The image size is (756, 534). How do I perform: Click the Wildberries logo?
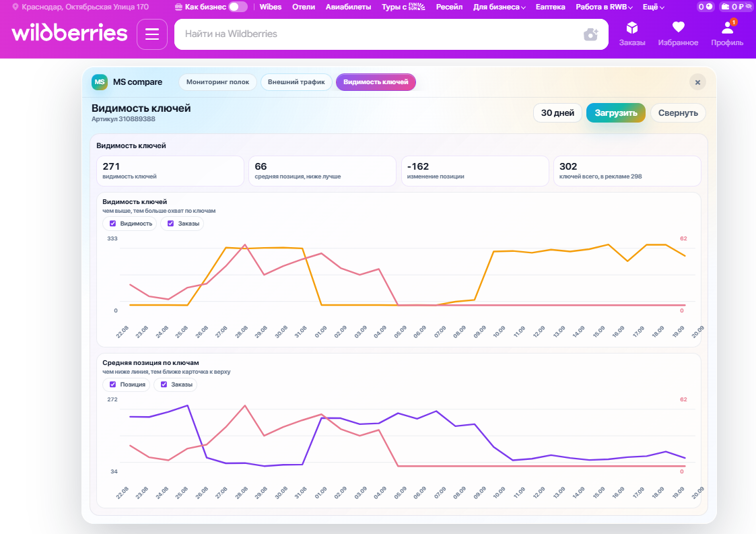coord(69,33)
